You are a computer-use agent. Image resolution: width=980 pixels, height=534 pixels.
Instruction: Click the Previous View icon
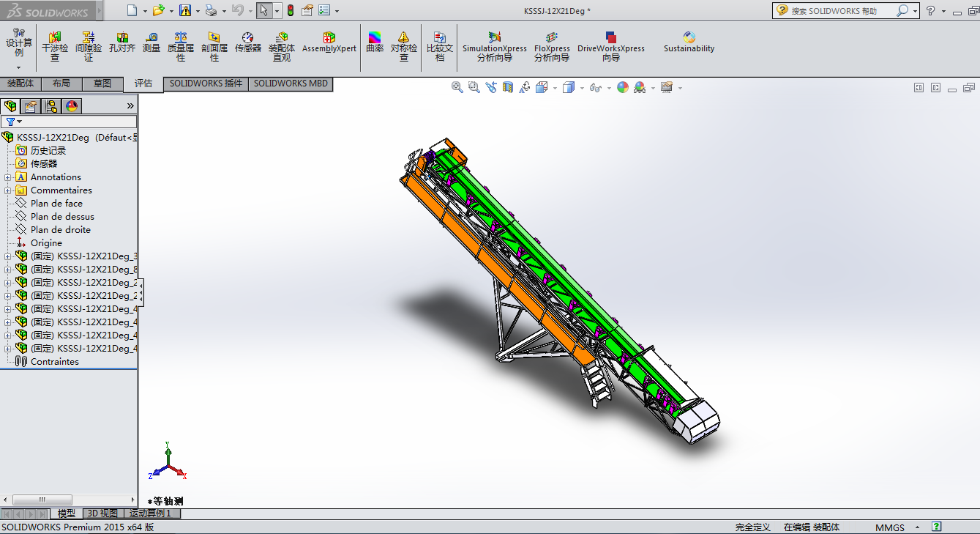click(491, 87)
